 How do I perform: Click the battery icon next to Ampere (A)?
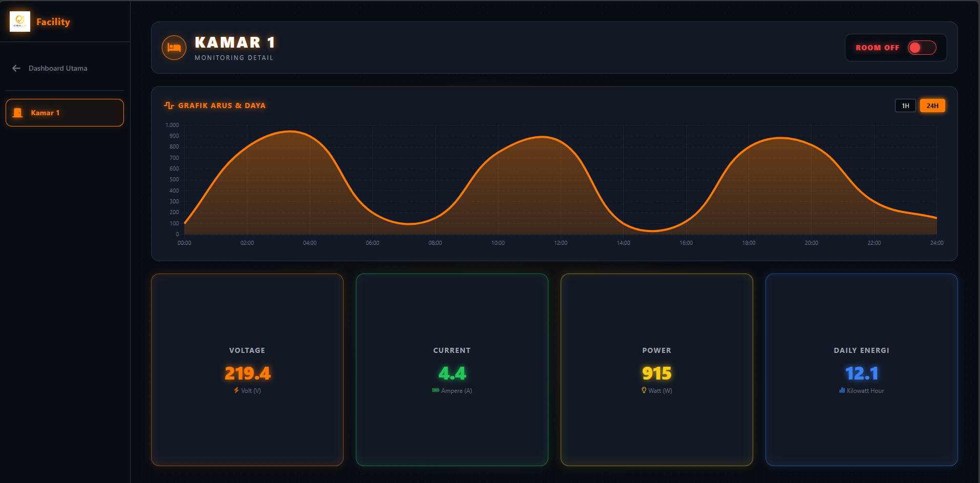tap(436, 390)
